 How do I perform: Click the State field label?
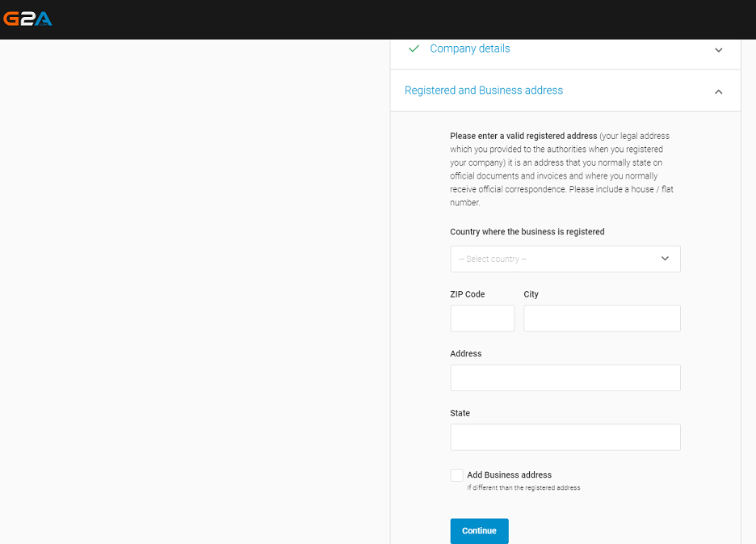pos(460,413)
